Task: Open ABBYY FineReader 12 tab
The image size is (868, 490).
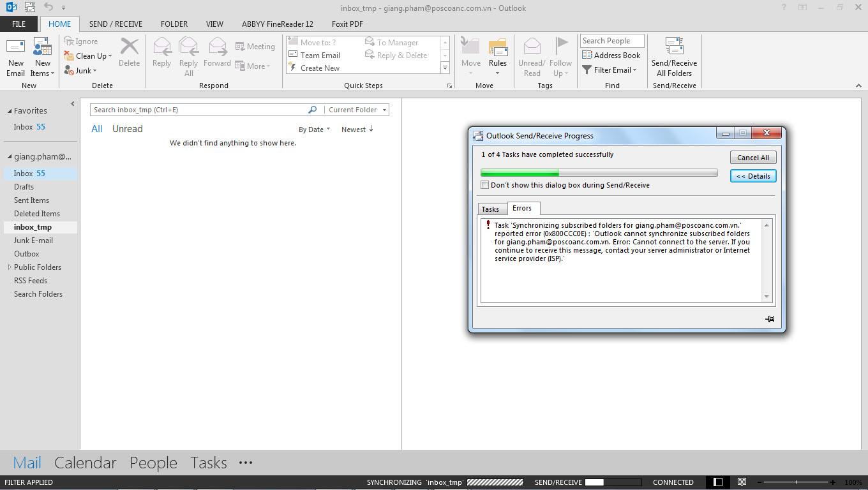Action: tap(278, 24)
